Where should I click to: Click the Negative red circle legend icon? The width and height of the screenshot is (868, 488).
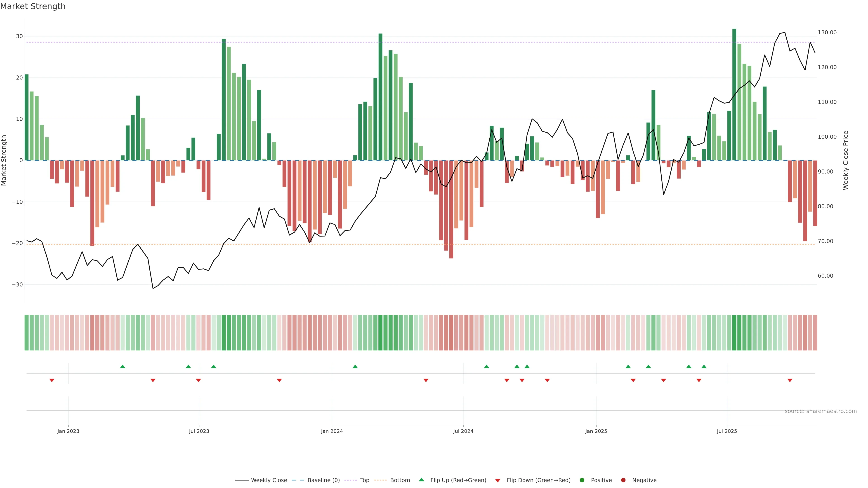[623, 480]
